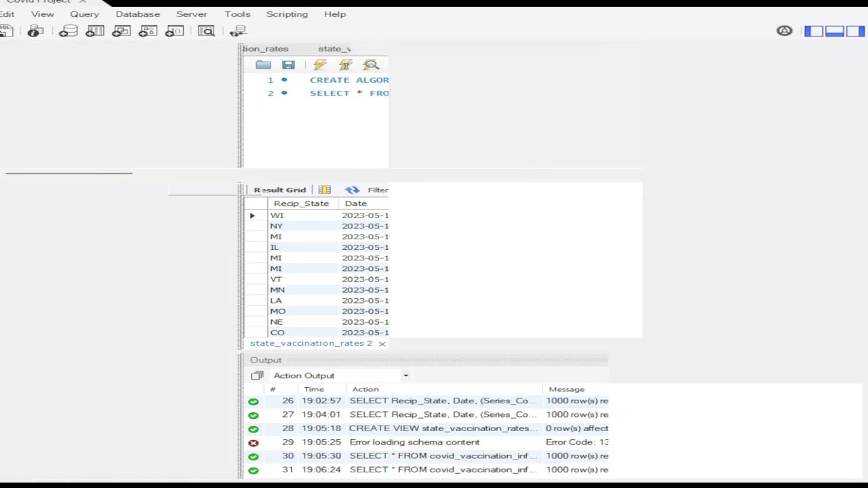Open the View menu
This screenshot has width=868, height=488.
(42, 14)
